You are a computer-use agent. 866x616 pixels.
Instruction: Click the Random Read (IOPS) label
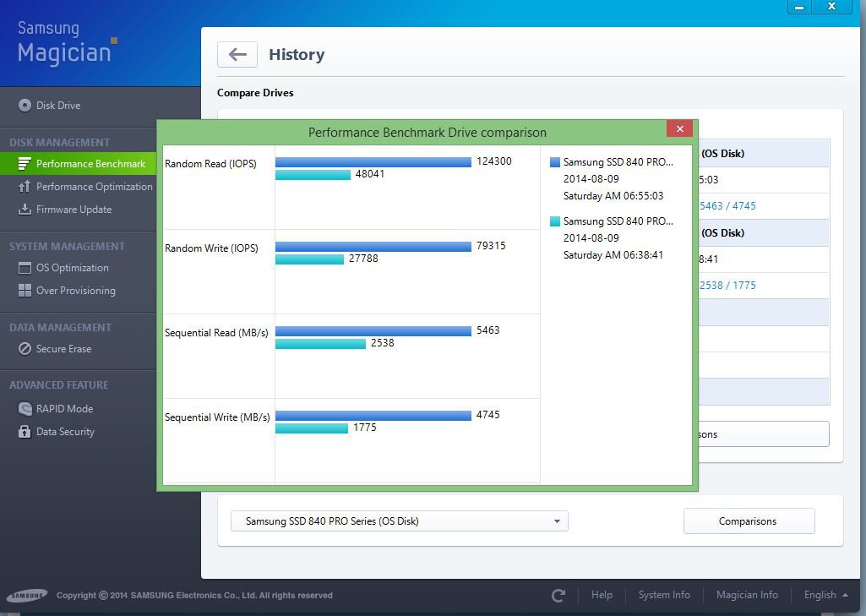pyautogui.click(x=210, y=164)
